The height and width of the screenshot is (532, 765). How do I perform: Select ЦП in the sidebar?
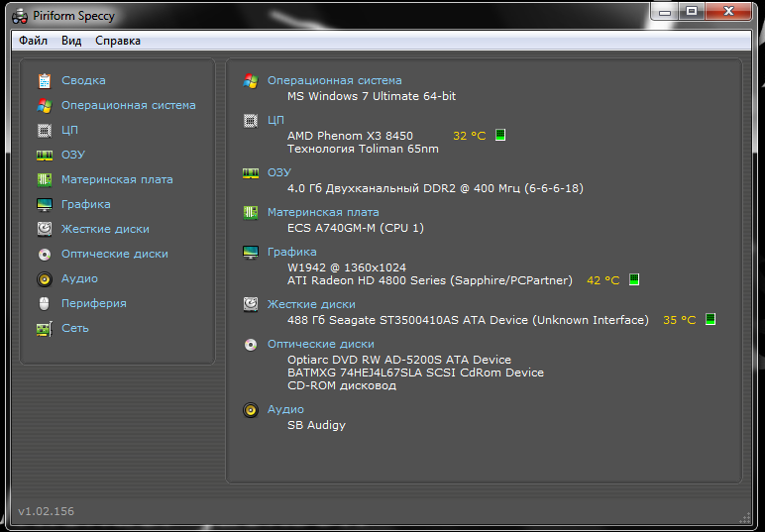[69, 130]
